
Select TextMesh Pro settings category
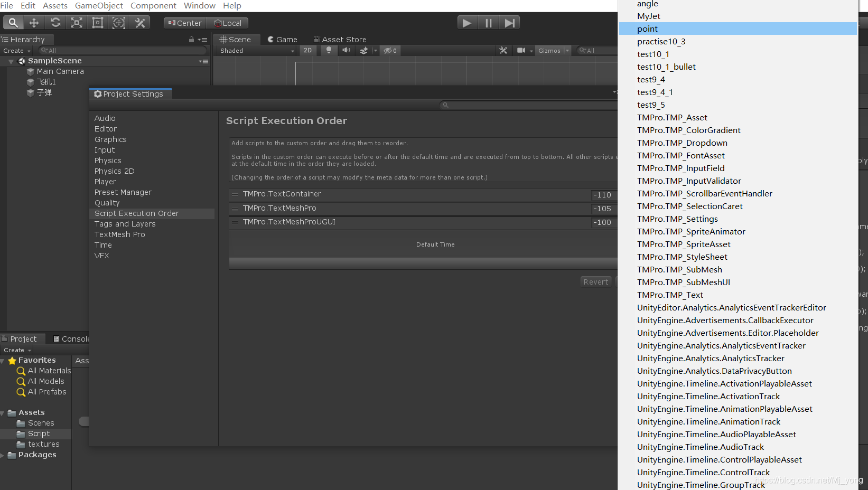[120, 234]
